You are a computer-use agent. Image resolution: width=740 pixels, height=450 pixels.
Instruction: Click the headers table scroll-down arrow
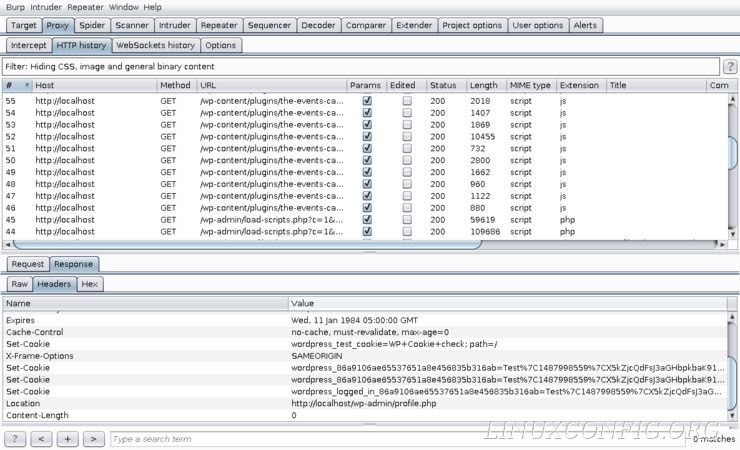[x=732, y=415]
